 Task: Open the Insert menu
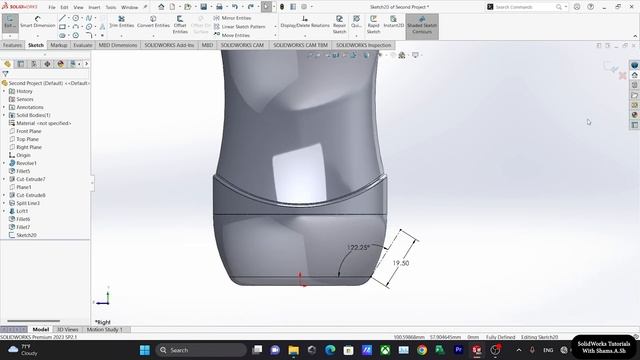94,7
